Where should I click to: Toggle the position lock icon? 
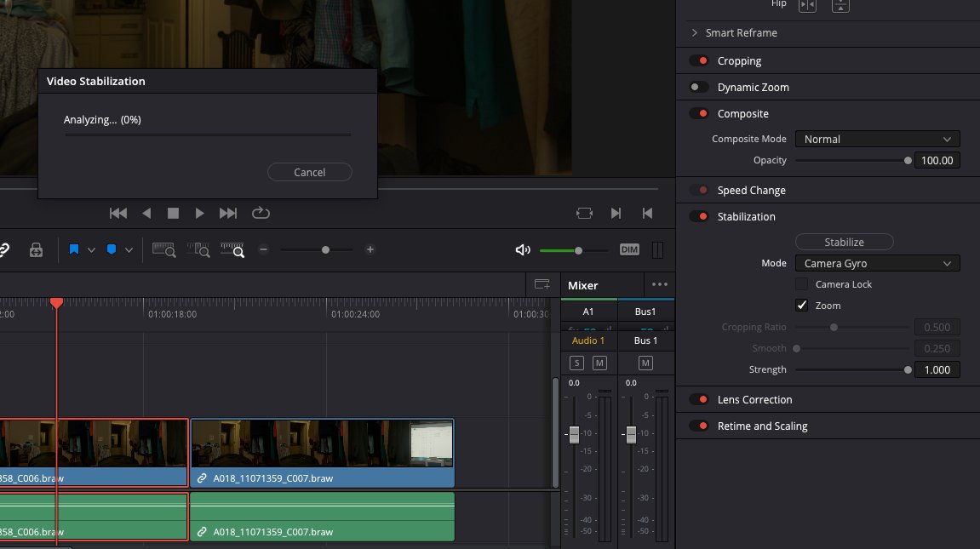[37, 250]
